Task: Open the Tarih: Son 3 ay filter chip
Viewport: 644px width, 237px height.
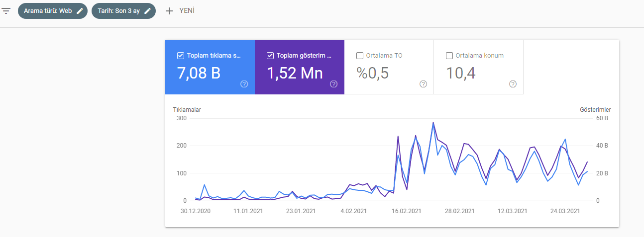Action: coord(123,11)
